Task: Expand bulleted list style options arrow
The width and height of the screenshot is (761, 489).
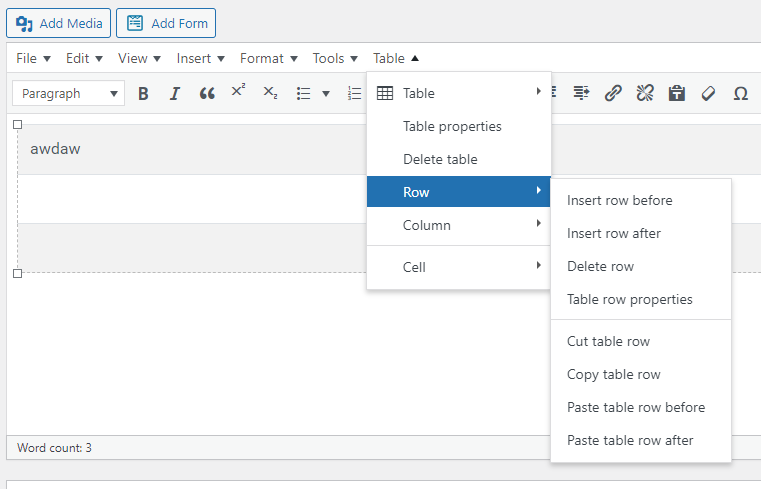Action: (326, 94)
